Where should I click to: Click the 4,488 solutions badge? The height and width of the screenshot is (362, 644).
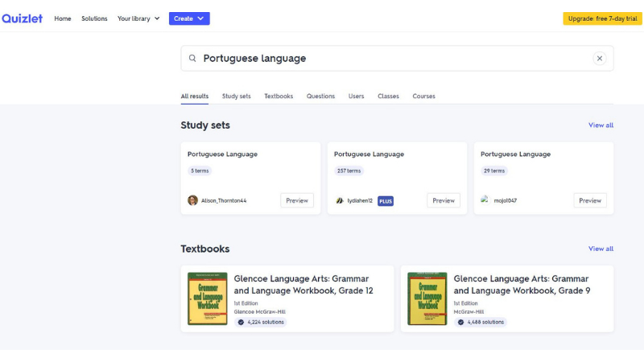coord(481,323)
